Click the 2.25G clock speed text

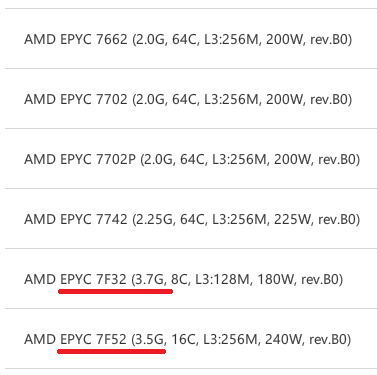(156, 219)
